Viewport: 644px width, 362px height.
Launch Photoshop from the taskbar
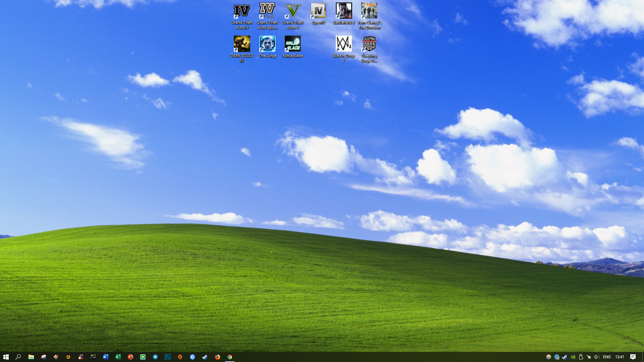[168, 357]
